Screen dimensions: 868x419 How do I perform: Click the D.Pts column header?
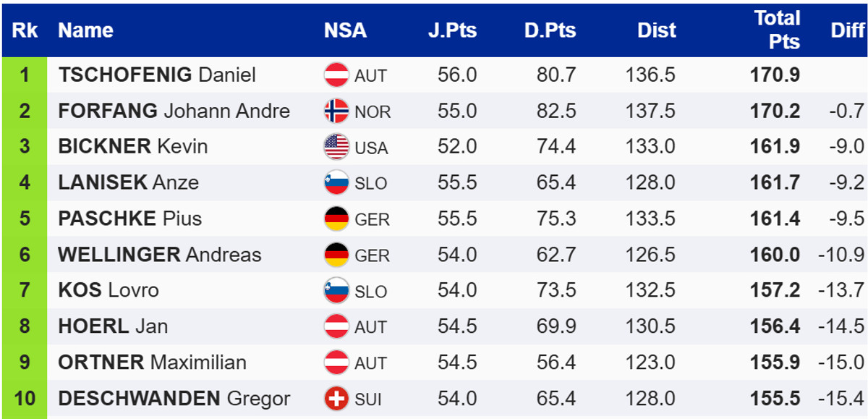coord(550,30)
